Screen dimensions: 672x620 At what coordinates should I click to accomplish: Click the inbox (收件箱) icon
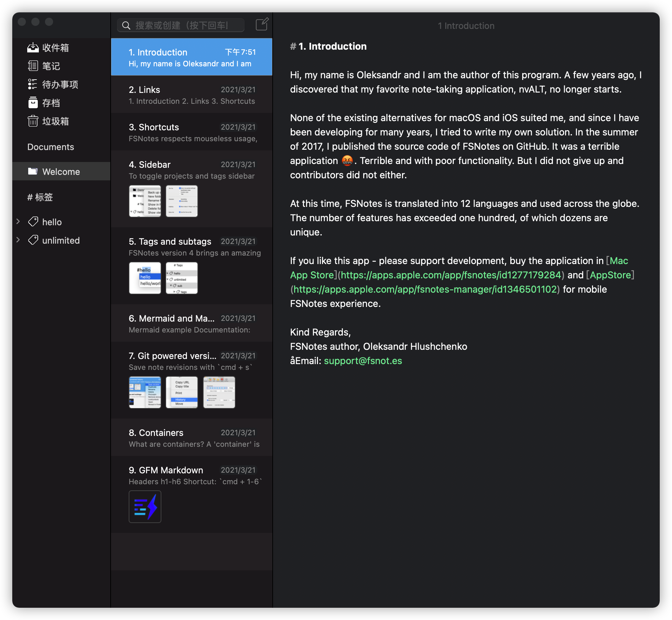click(x=32, y=47)
